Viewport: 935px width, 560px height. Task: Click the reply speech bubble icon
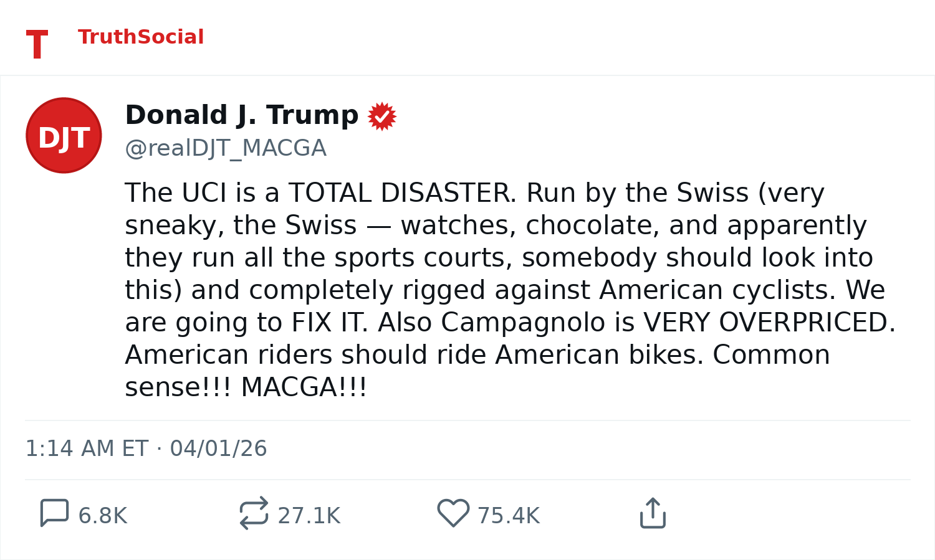click(x=55, y=513)
